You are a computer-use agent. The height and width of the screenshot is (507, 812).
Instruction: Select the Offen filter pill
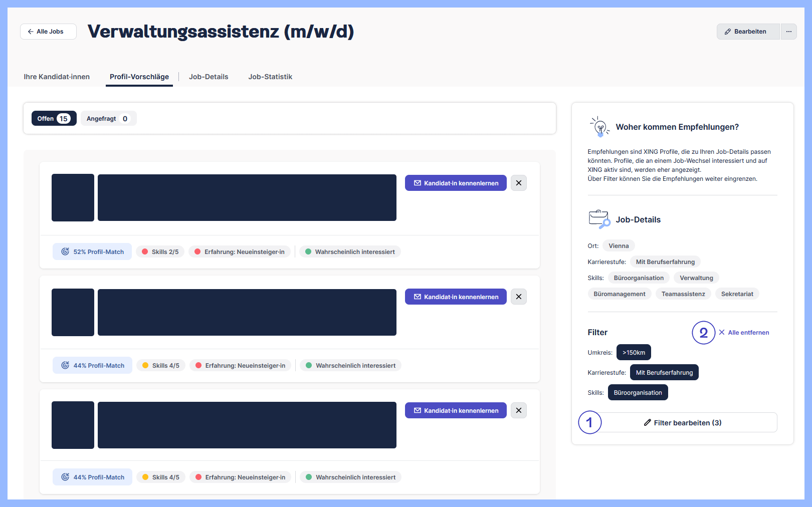tap(54, 118)
